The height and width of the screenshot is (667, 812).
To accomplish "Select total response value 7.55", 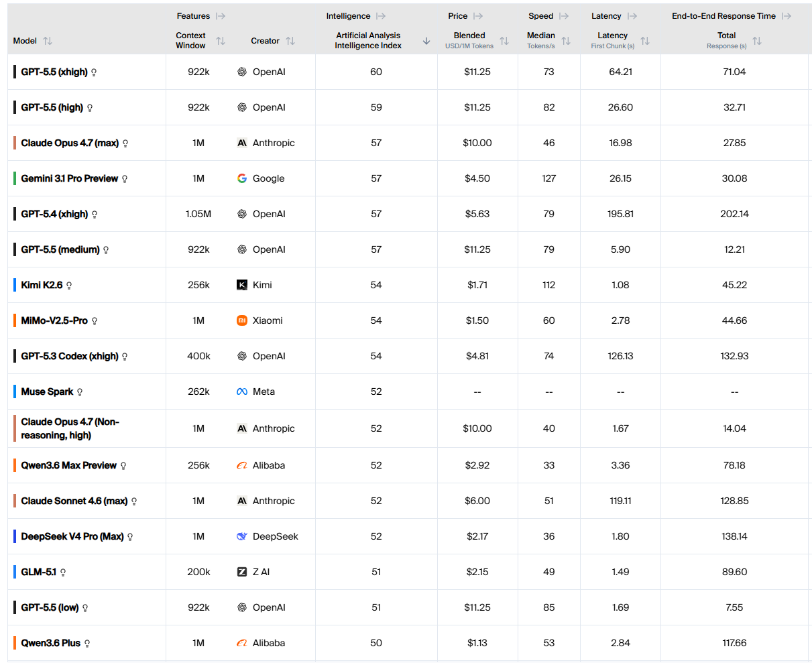I will click(734, 607).
